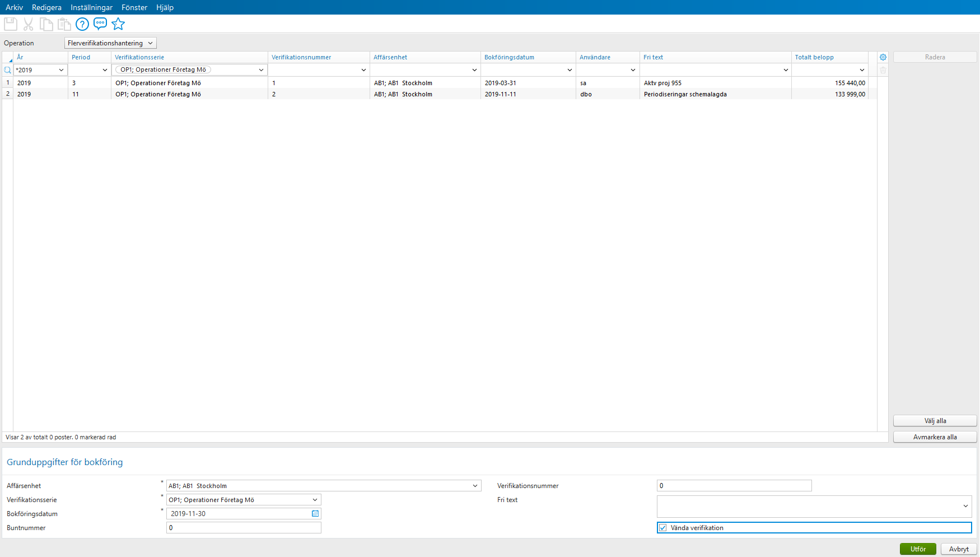Click the paste icon in the toolbar
Viewport: 980px width, 557px height.
[64, 24]
